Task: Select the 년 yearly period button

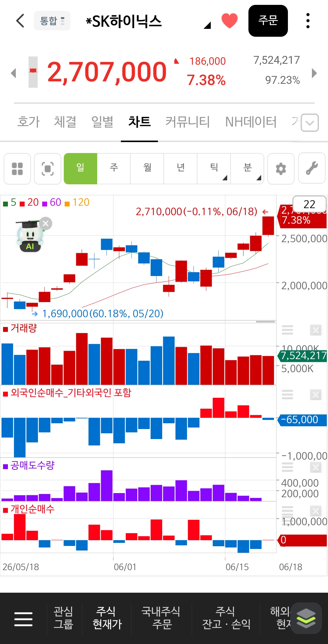Action: coord(181,169)
